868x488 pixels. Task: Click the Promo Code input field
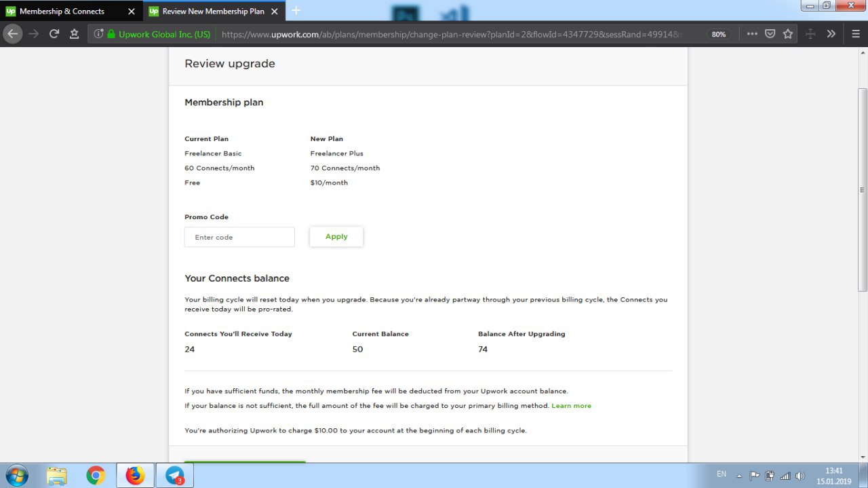[x=239, y=237]
